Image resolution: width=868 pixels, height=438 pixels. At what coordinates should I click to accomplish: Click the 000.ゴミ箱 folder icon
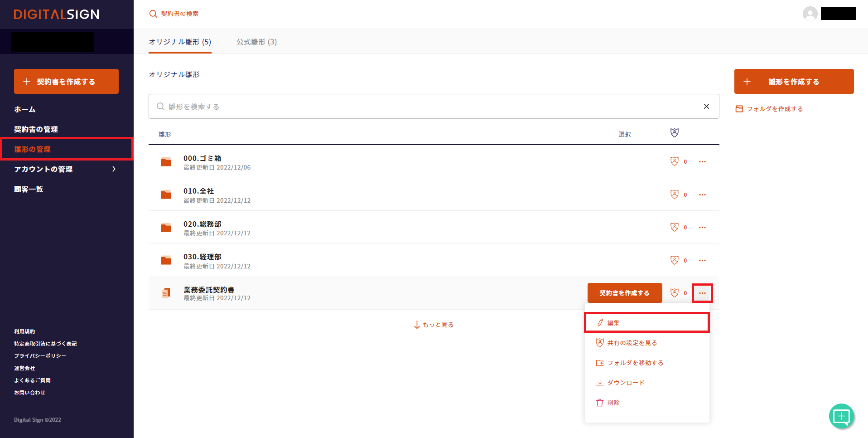click(166, 162)
